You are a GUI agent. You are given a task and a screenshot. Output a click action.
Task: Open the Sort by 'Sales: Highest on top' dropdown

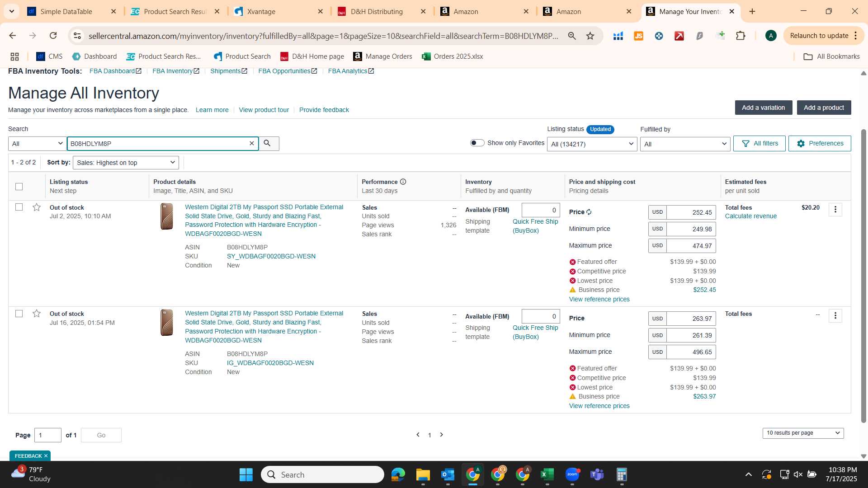click(x=126, y=163)
